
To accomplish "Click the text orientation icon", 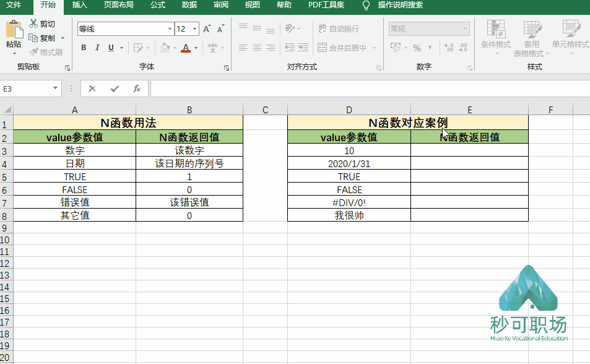I will coord(290,28).
